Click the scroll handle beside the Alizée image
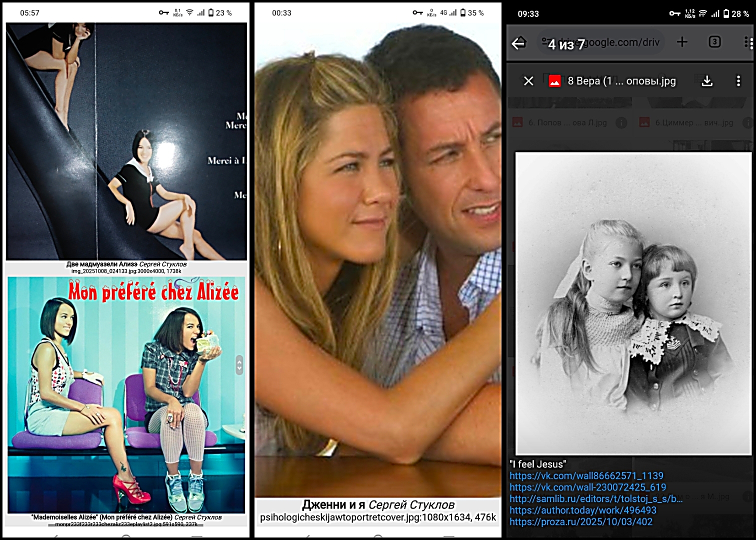Viewport: 756px width, 540px height. pos(239,365)
